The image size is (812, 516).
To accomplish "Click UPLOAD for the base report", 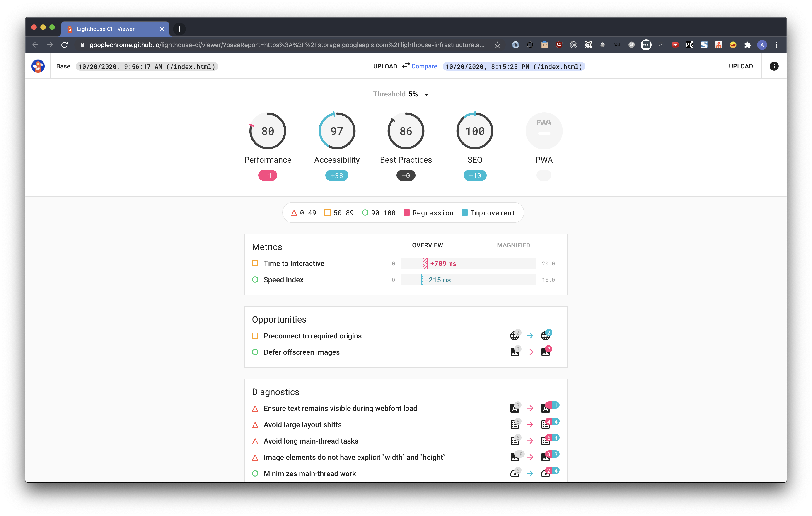I will coord(385,66).
